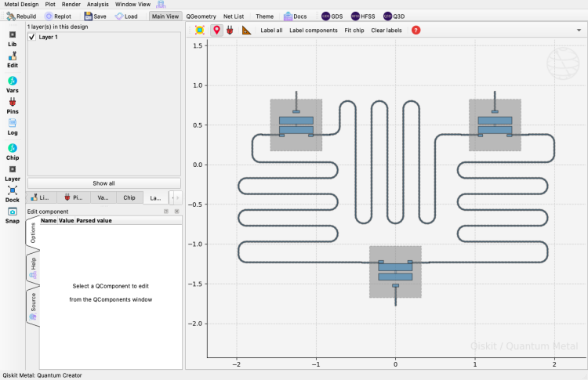Click the Clear labels button
The height and width of the screenshot is (380, 588).
(x=387, y=31)
